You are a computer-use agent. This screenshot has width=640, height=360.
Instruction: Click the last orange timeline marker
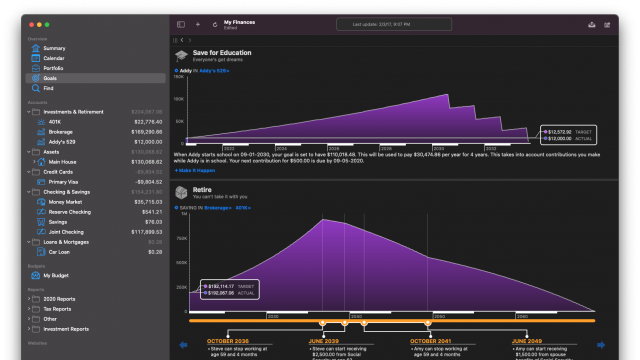coord(427,322)
